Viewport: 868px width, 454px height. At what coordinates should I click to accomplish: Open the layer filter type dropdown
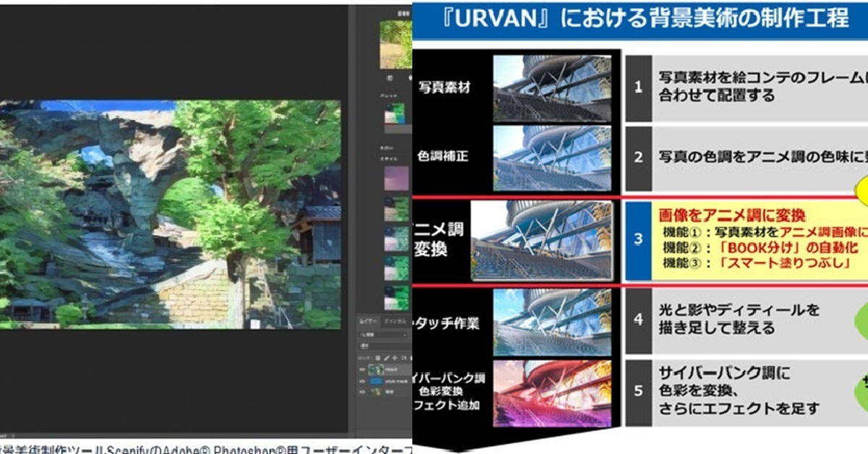383,335
